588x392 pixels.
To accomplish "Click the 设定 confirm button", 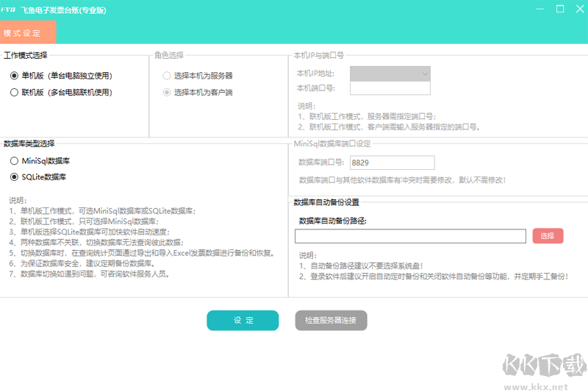I will point(243,321).
